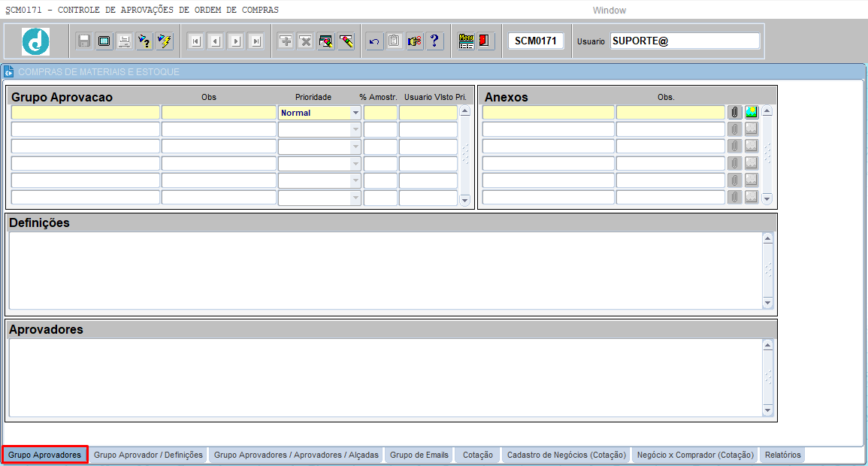Click inside the Aprovadores text area
Viewport: 868px width, 466px height.
[386, 377]
